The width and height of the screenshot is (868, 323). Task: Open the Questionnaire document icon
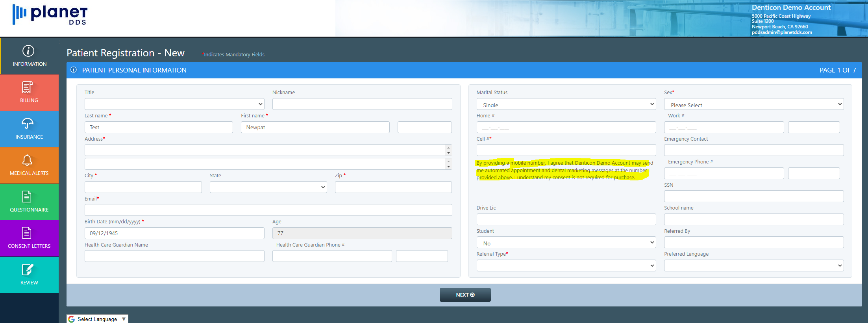[x=27, y=196]
